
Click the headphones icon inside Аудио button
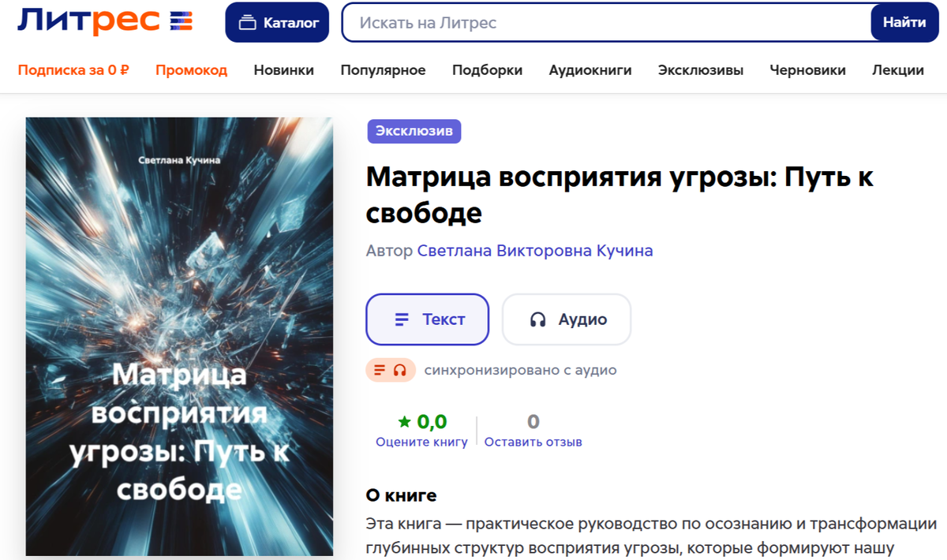(538, 319)
